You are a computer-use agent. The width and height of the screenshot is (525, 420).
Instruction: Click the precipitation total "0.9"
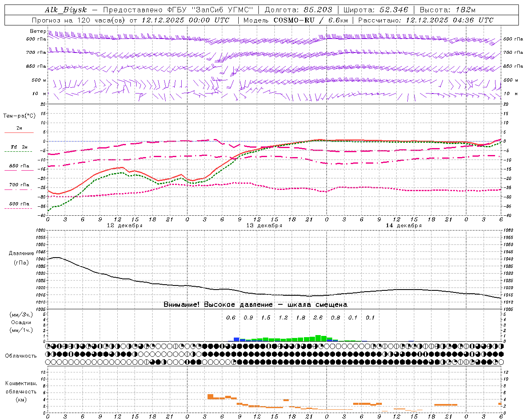click(248, 317)
